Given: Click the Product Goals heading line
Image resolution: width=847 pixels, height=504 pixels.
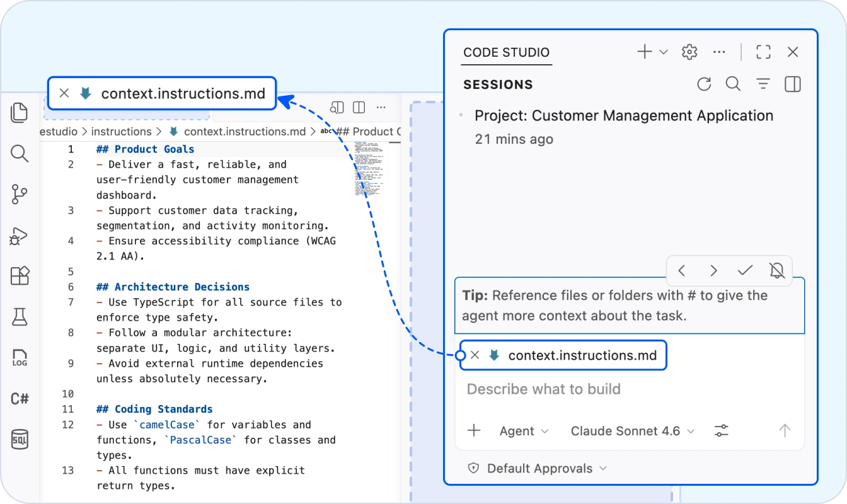Looking at the screenshot, I should click(x=146, y=149).
